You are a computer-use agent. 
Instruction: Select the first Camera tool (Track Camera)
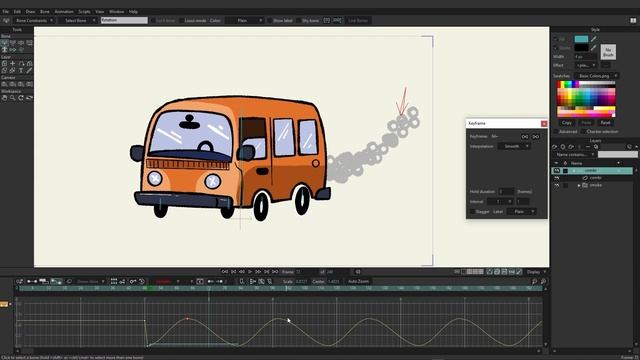point(4,84)
